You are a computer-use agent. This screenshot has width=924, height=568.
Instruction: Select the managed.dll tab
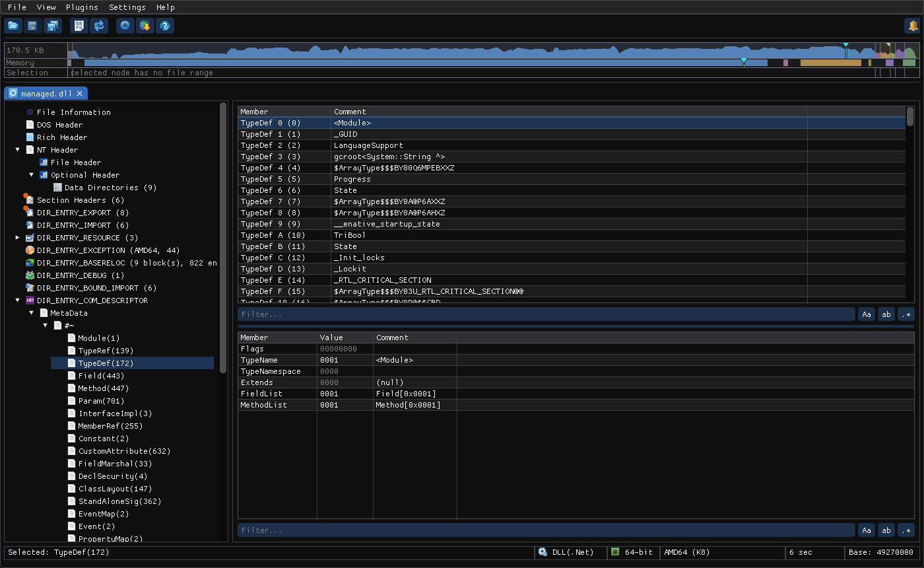(x=46, y=94)
